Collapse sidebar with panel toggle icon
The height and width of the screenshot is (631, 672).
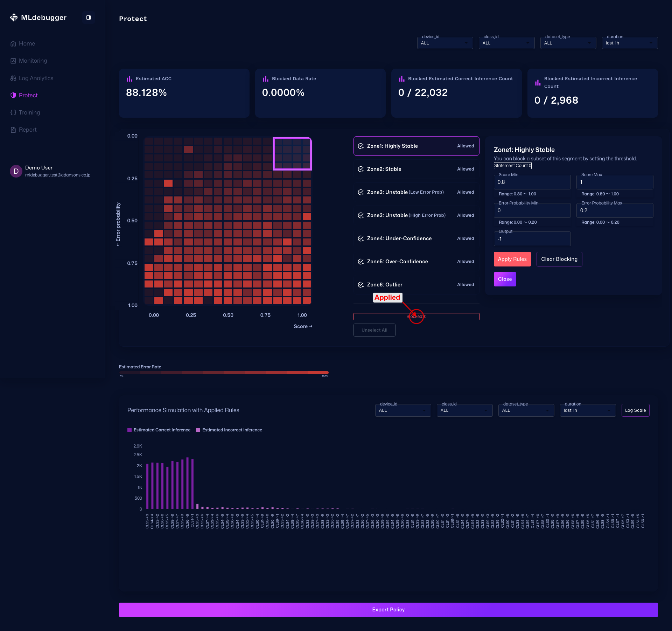coord(89,18)
